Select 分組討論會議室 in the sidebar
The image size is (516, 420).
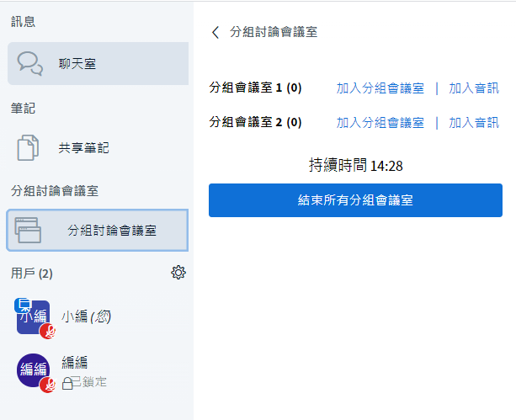[98, 230]
